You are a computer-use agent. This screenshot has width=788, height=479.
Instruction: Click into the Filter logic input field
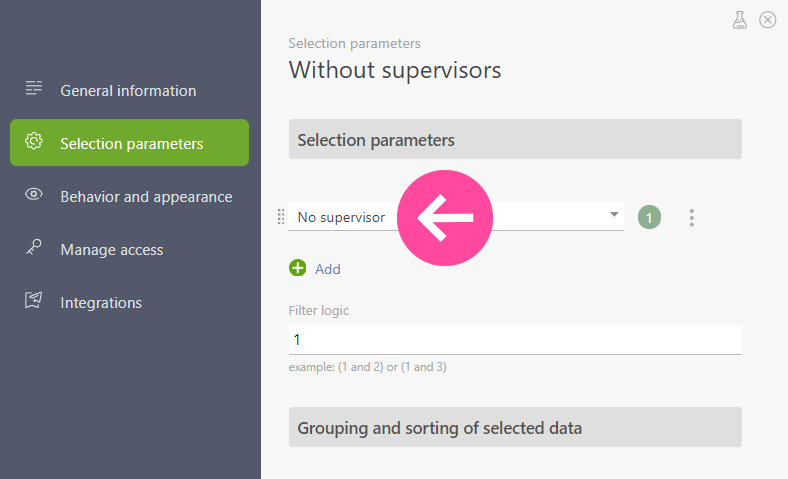tap(515, 340)
